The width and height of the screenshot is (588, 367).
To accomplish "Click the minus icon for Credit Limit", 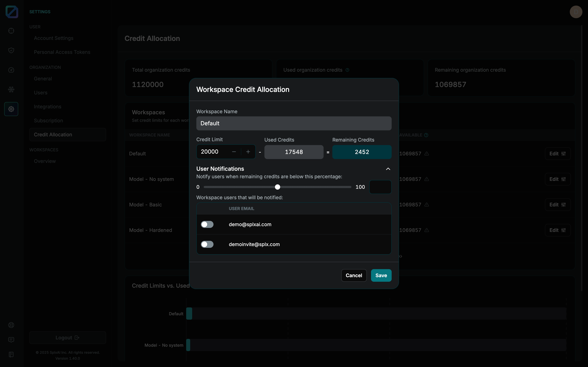I will 234,152.
